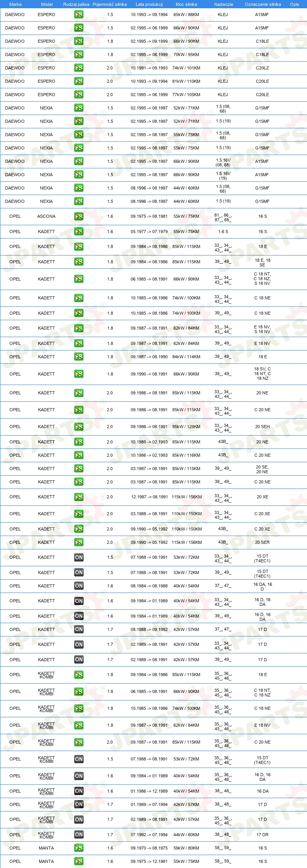The width and height of the screenshot is (307, 868).
Task: Click diesel ON icon in Kadett 08.1984->08.1988 row
Action: click(x=79, y=586)
